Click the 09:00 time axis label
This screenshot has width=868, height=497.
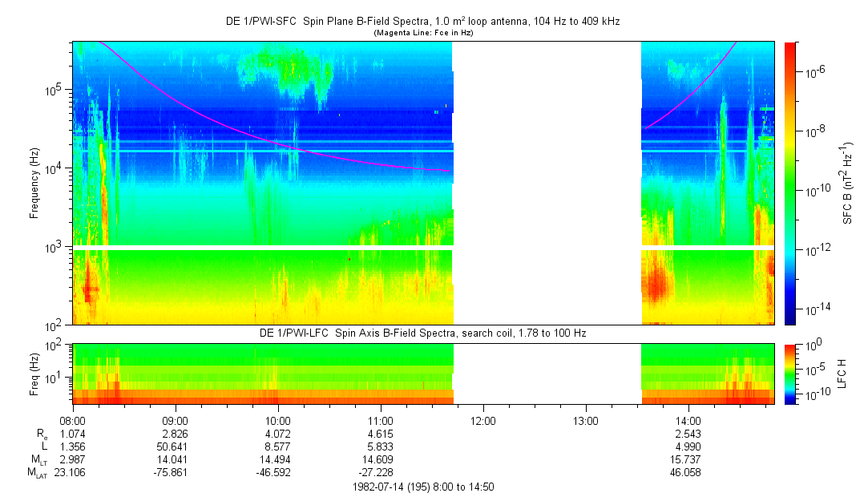(176, 421)
